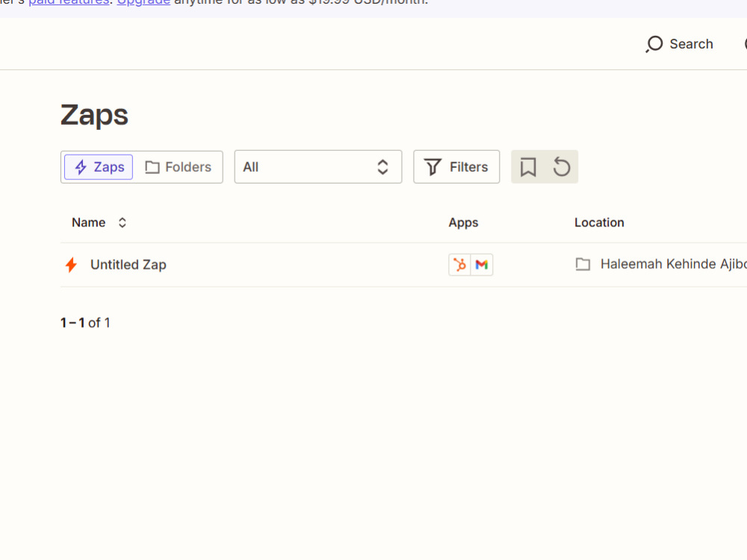Switch to the Zaps tab
Image resolution: width=747 pixels, height=560 pixels.
[x=99, y=167]
